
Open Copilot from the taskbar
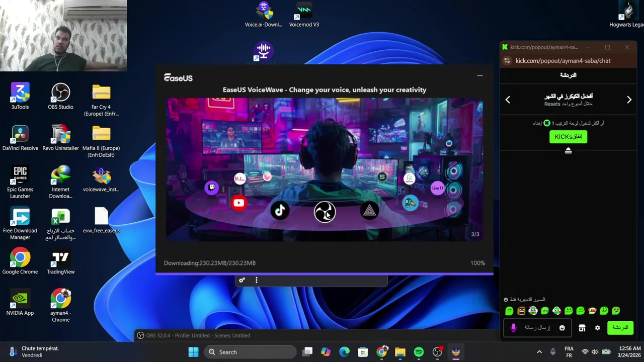[x=326, y=352]
